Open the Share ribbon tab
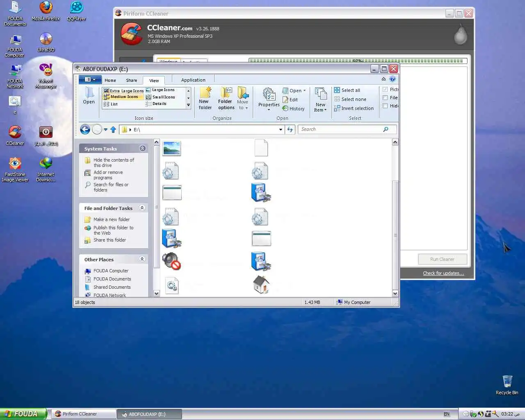Viewport: 525px width, 420px height. click(132, 80)
